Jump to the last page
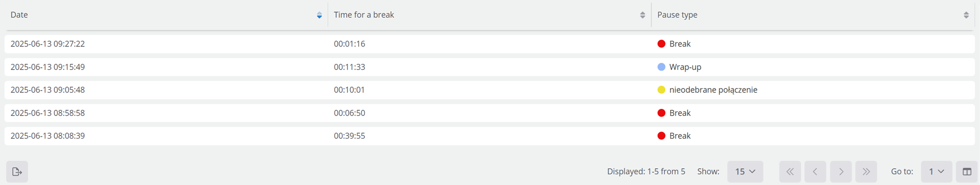Screen dimensions: 980x185 (866, 172)
